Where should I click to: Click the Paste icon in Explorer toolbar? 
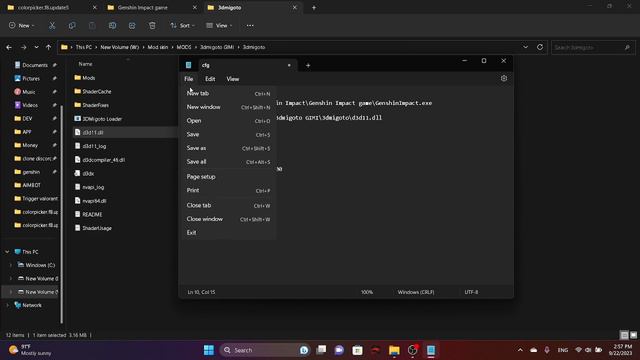point(92,26)
